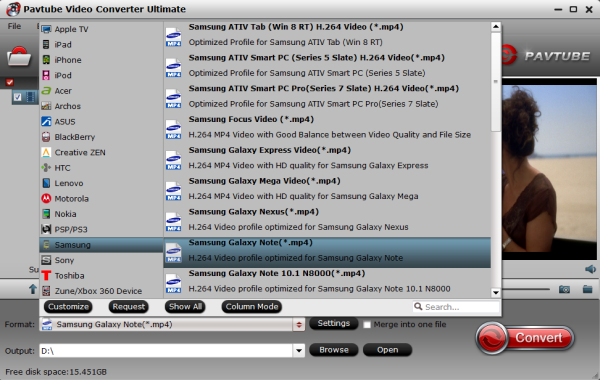Click the format Search input field
This screenshot has width=600, height=380.
point(456,307)
